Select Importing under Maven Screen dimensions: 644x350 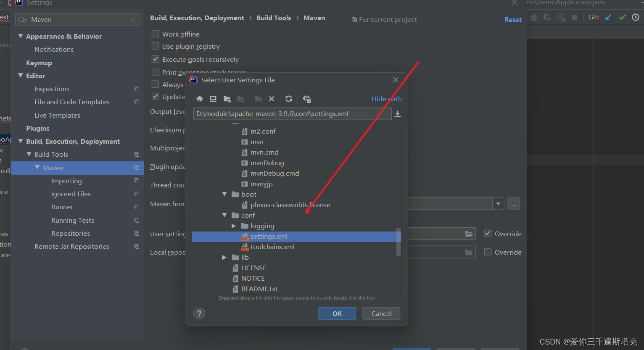(66, 181)
